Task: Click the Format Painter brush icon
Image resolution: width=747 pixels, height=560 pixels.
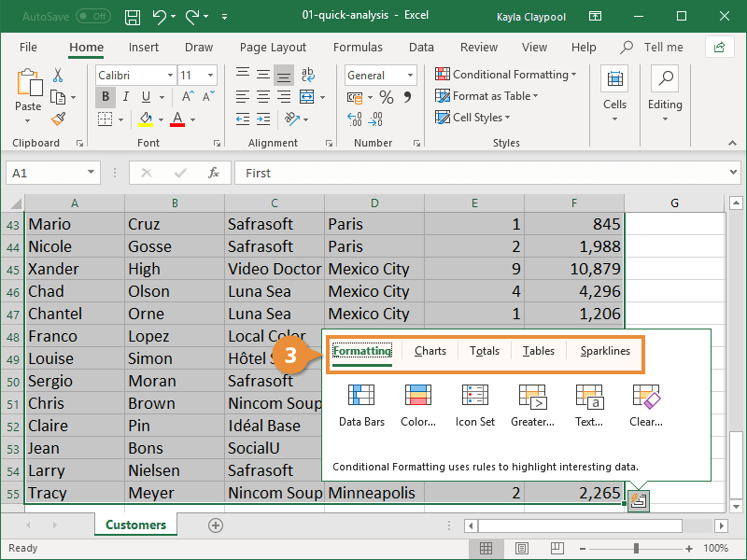Action: (x=58, y=119)
